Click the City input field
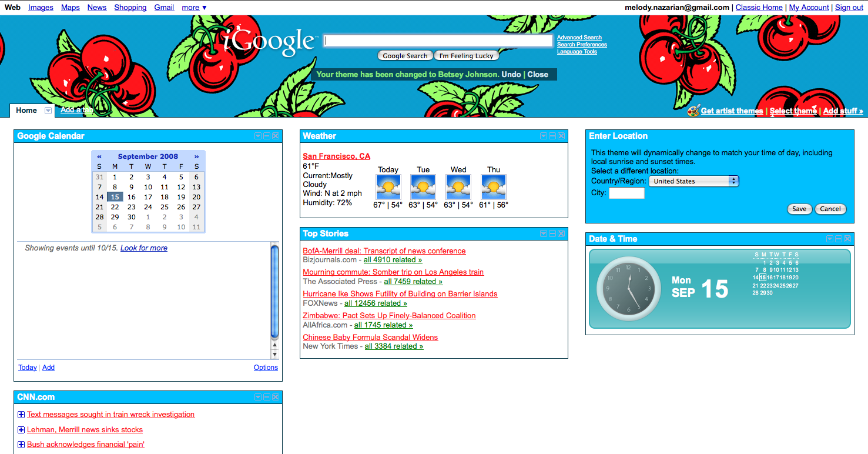Image resolution: width=868 pixels, height=454 pixels. click(626, 193)
